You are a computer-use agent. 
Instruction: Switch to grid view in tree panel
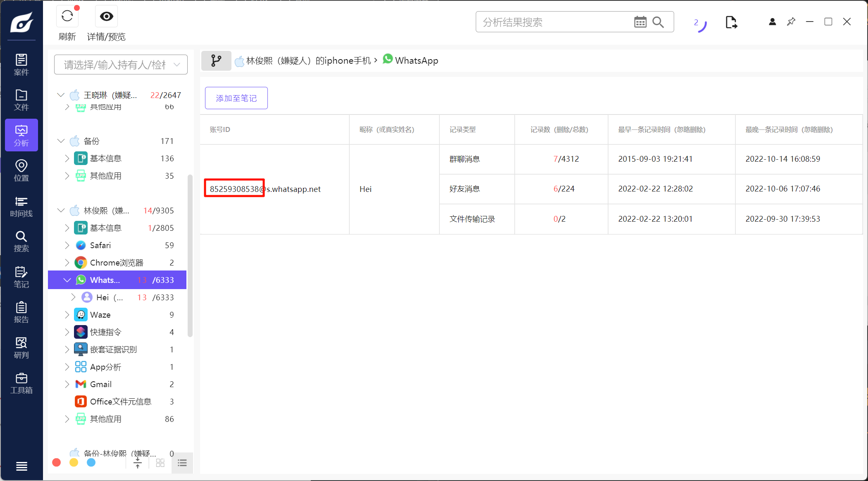point(160,463)
